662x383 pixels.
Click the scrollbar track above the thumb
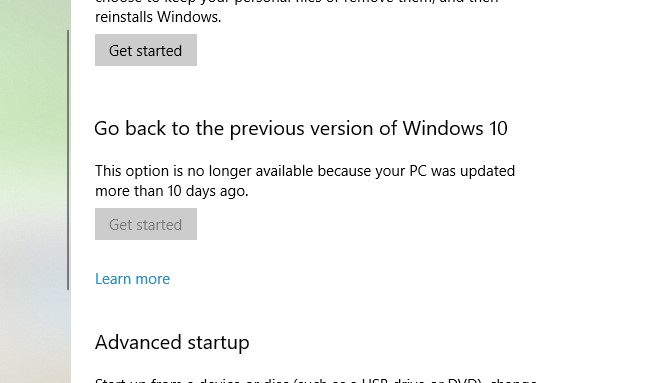pyautogui.click(x=68, y=15)
